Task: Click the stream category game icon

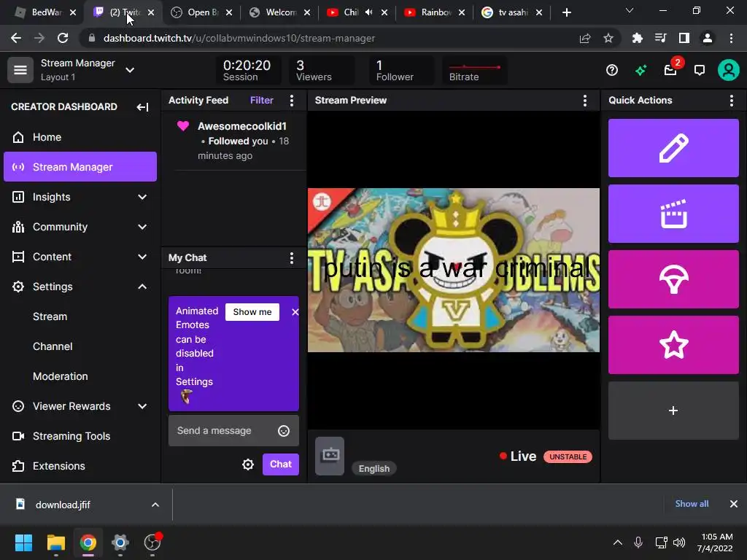Action: (330, 456)
